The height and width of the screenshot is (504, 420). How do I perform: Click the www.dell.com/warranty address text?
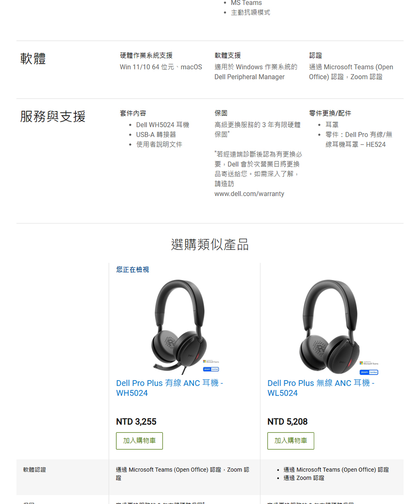coord(249,194)
